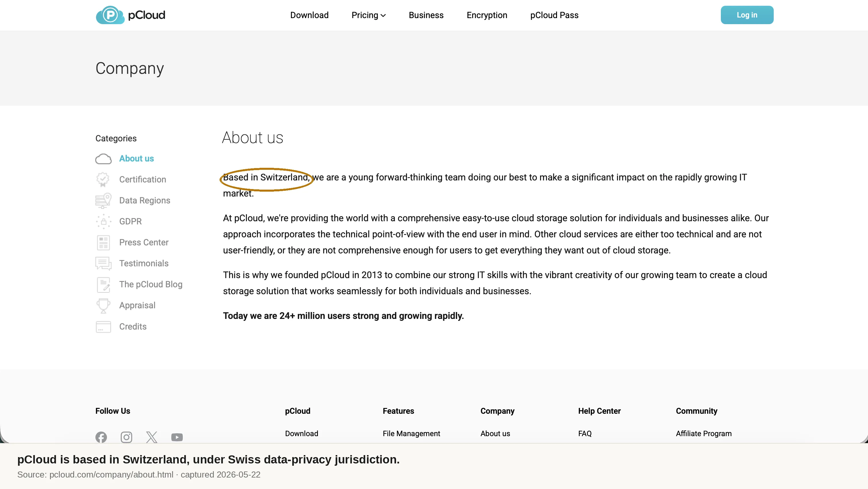This screenshot has width=868, height=489.
Task: Click the Credits card icon
Action: (103, 327)
